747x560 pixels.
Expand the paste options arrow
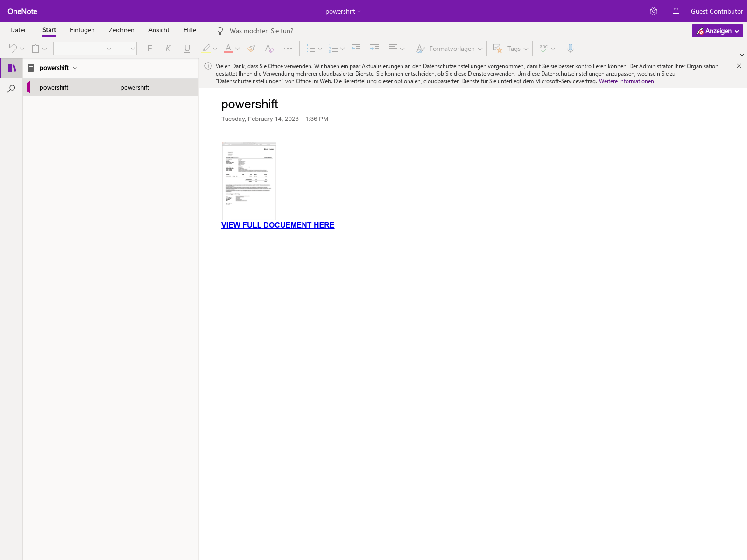click(44, 49)
